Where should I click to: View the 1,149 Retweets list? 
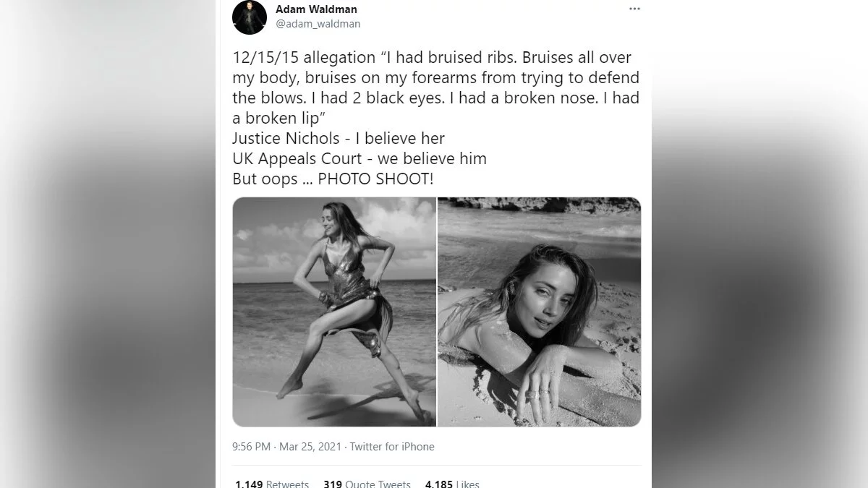272,484
